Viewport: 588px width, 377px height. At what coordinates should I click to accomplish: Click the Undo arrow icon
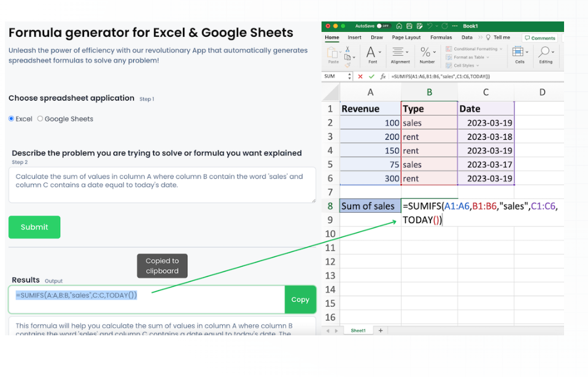[428, 26]
